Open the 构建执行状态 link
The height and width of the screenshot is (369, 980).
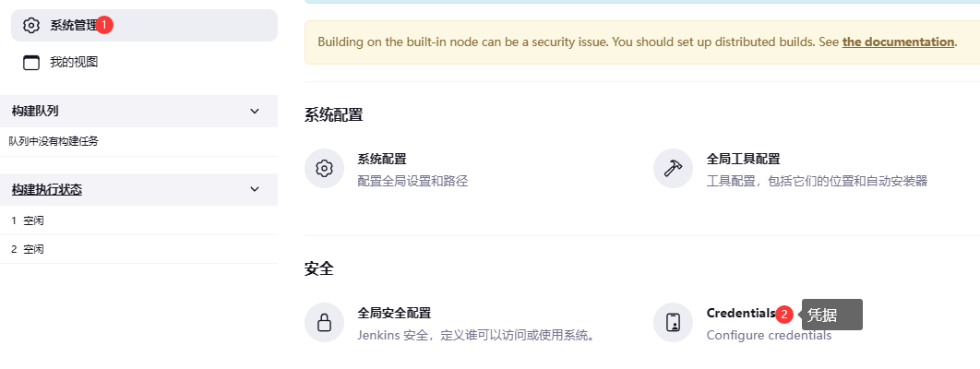point(47,189)
